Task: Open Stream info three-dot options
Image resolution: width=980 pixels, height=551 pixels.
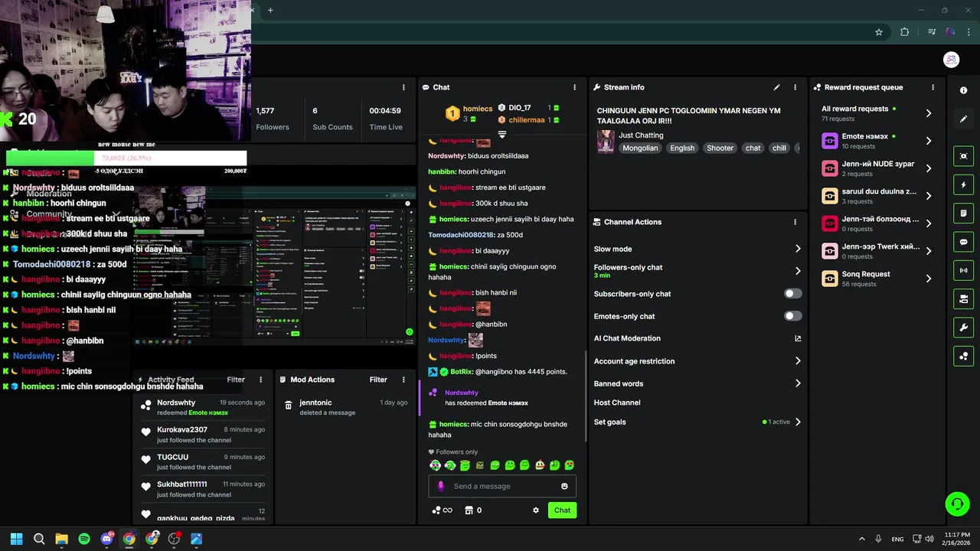Action: pos(795,87)
